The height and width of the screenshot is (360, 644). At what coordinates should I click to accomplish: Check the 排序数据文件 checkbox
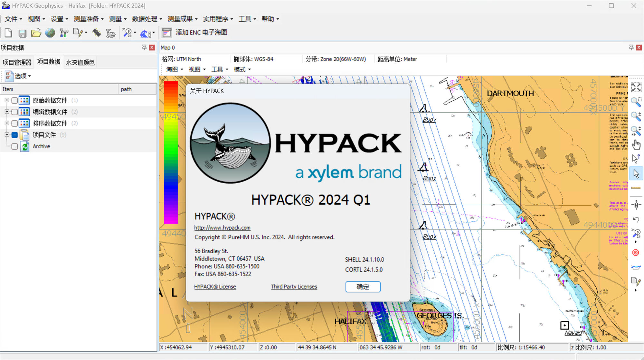click(14, 124)
